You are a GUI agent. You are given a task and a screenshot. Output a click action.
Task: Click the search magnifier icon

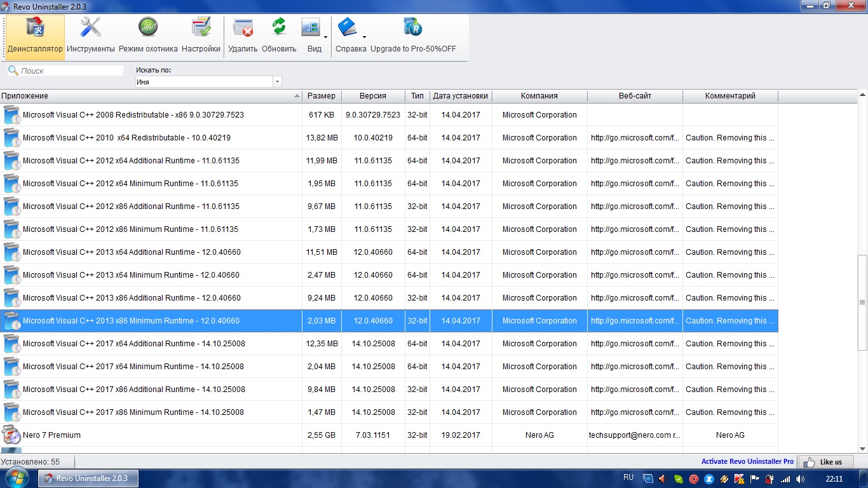pos(13,71)
